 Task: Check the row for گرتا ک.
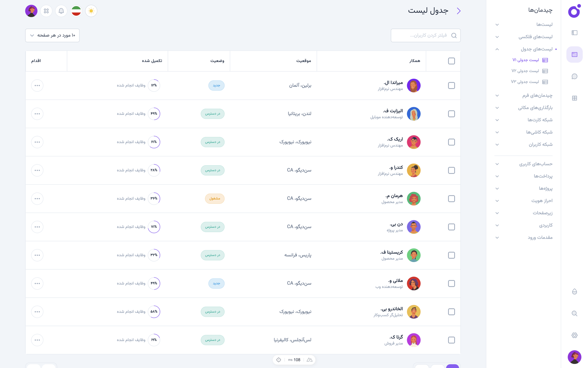[x=451, y=340]
